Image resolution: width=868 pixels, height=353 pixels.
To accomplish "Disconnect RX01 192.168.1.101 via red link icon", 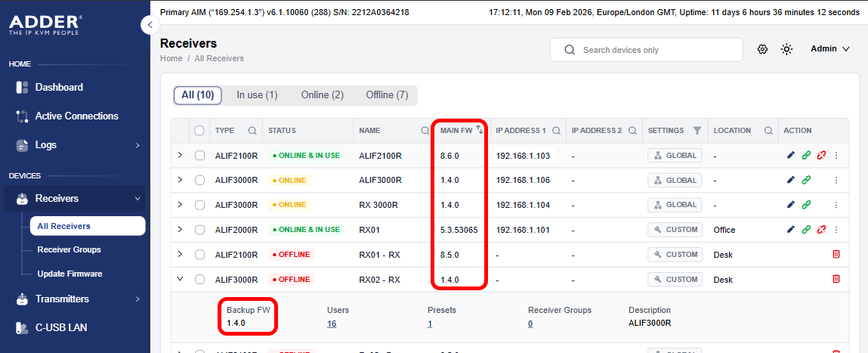I will pyautogui.click(x=821, y=230).
